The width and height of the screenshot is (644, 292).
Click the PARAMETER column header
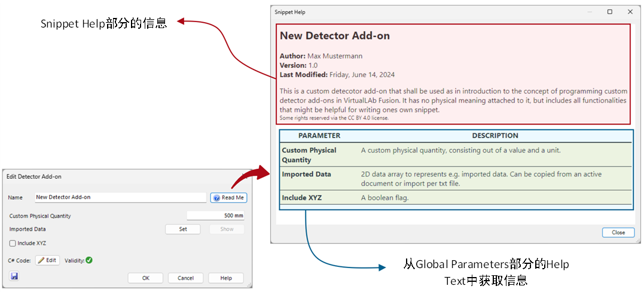tap(319, 136)
